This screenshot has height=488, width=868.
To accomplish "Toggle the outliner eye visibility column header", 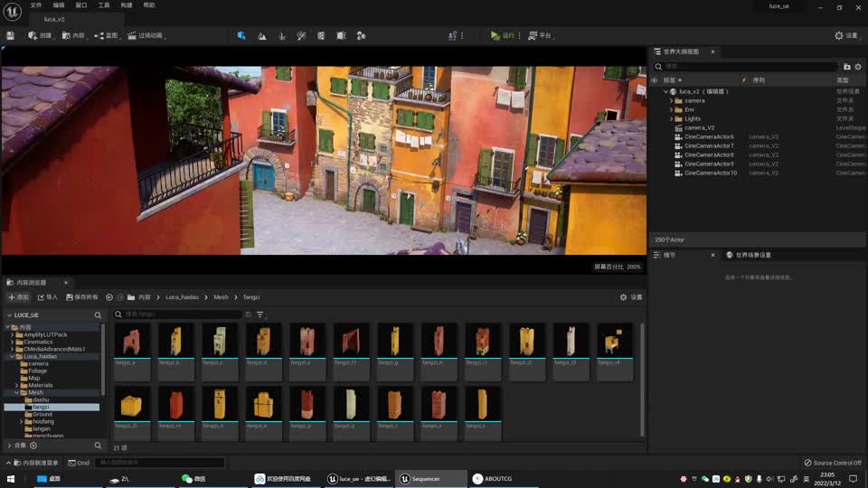I will tap(655, 80).
